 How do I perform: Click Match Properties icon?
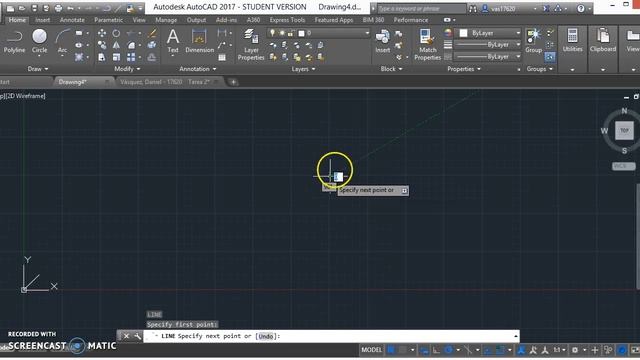click(427, 45)
